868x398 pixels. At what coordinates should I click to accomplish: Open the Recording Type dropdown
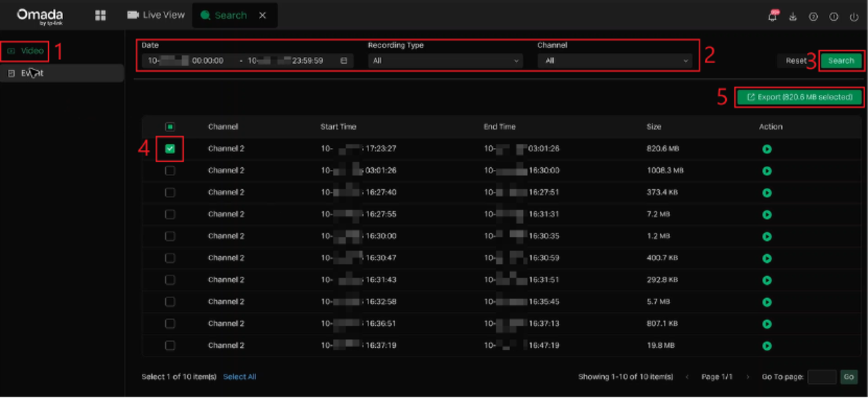(x=445, y=61)
